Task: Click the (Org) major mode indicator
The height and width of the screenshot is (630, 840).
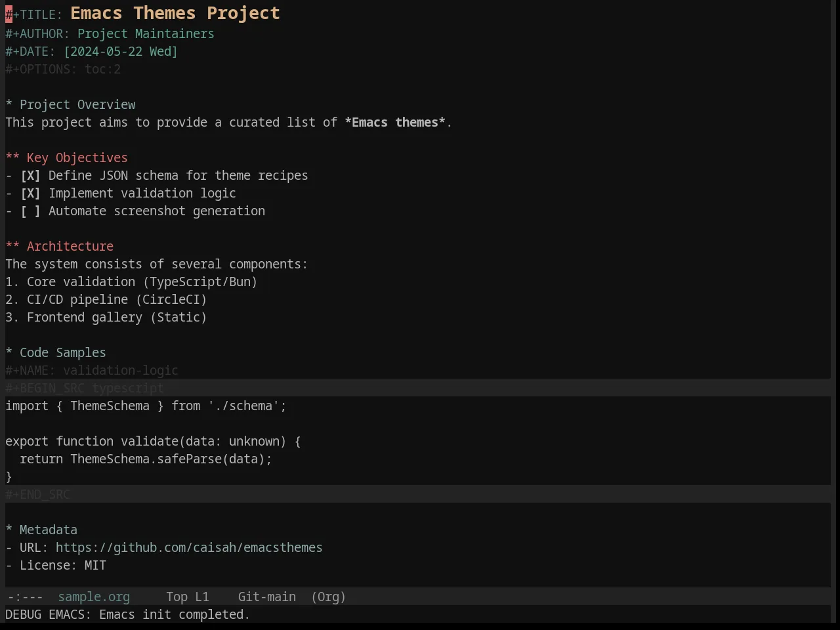Action: point(328,597)
